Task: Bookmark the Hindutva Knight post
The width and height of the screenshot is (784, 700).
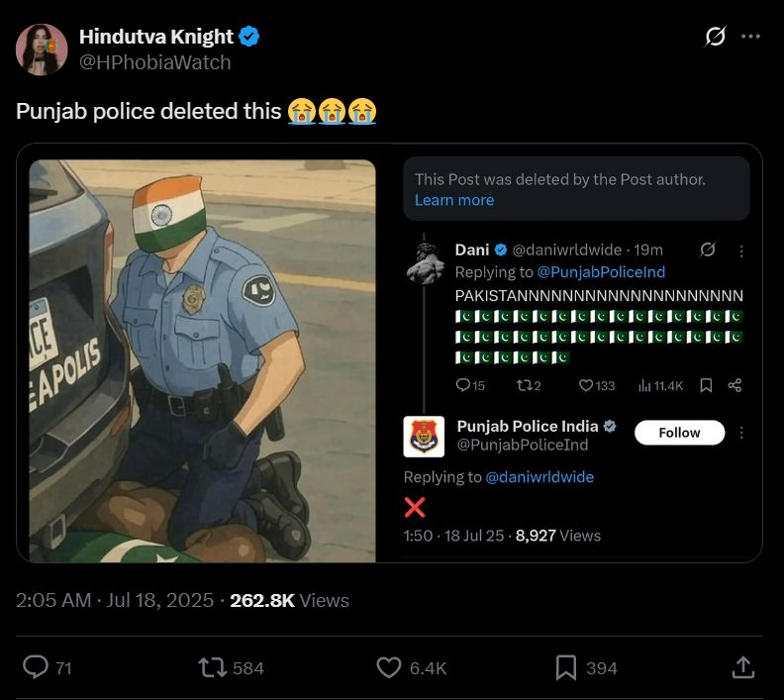Action: (x=565, y=668)
